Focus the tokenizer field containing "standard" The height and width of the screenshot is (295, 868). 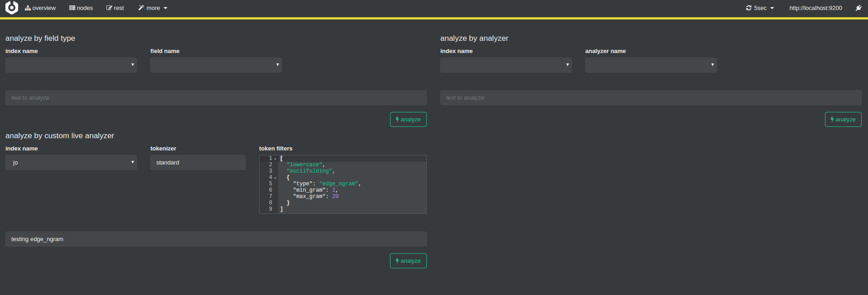pos(198,162)
